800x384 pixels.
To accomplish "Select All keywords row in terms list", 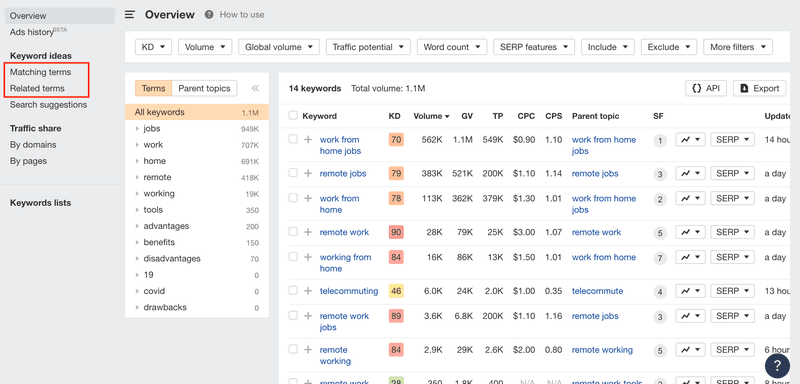I will coord(197,112).
